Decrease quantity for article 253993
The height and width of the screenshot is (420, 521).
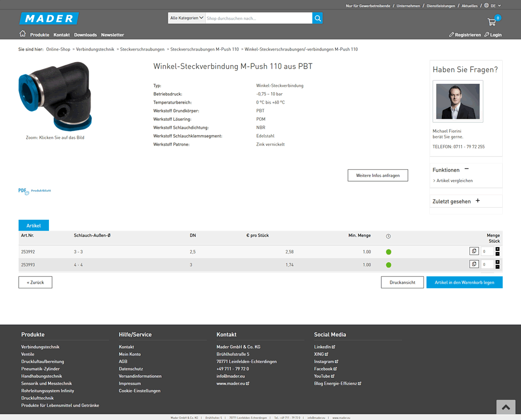pyautogui.click(x=498, y=267)
